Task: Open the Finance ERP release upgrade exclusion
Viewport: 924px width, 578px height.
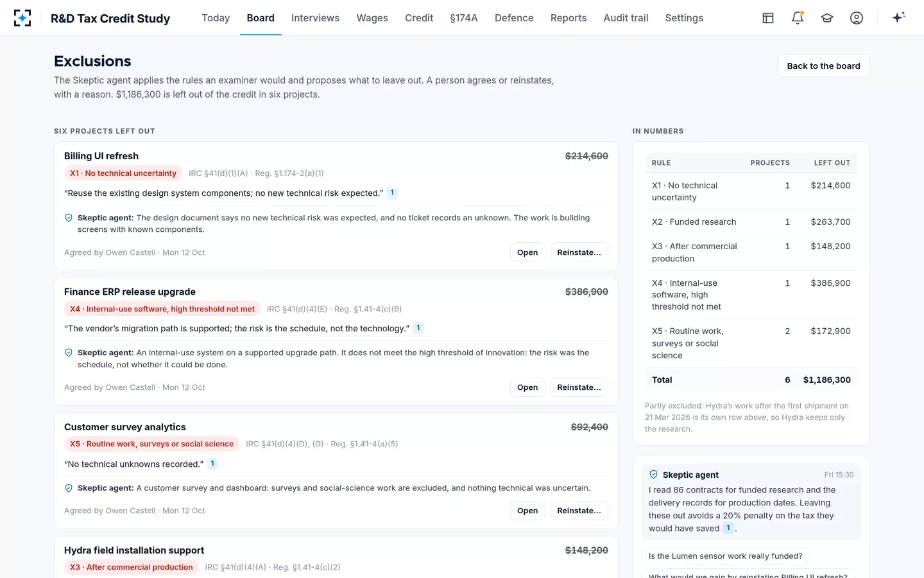Action: pos(527,387)
